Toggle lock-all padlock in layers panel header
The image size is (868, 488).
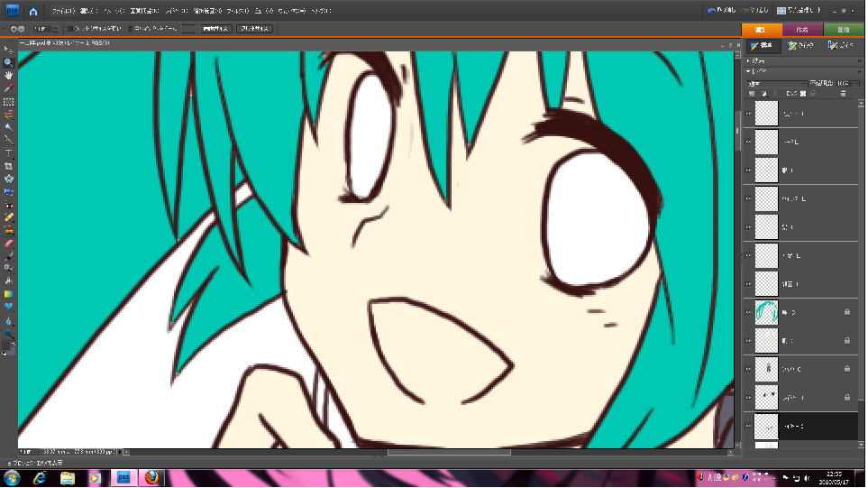coord(813,94)
